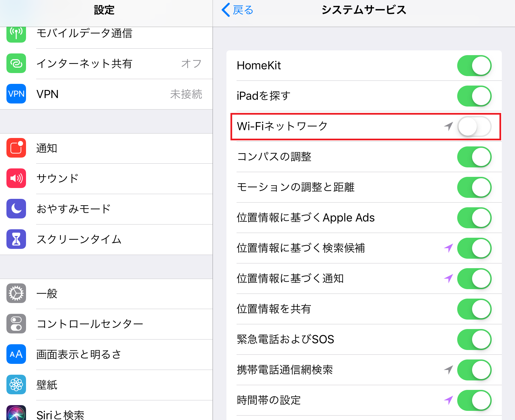Select the Do Not Disturb moon icon
The width and height of the screenshot is (515, 420).
pos(16,209)
